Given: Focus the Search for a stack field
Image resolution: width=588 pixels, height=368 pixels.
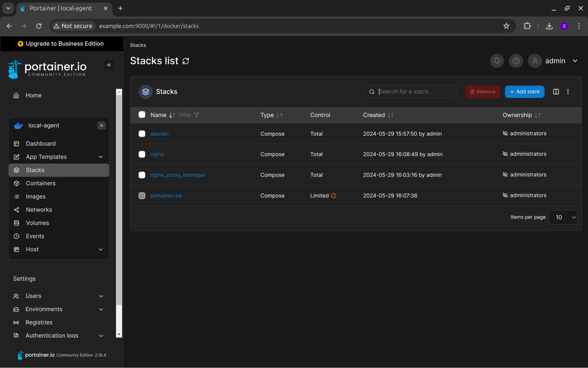Looking at the screenshot, I should [x=410, y=92].
